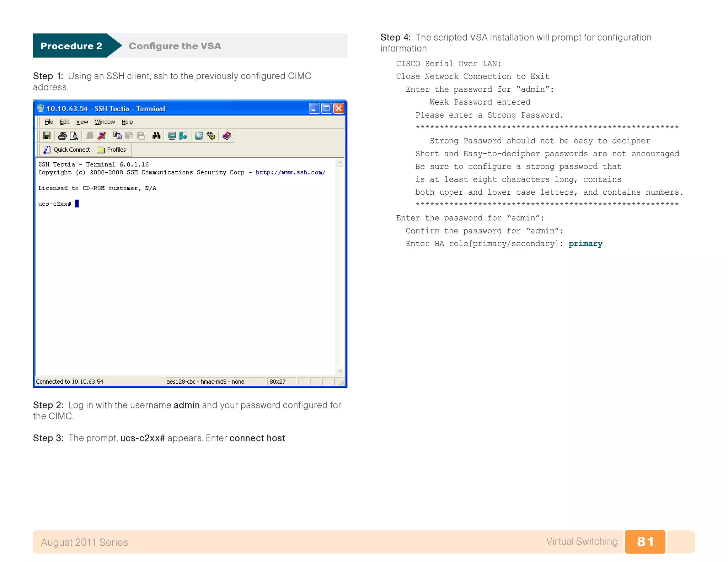728x562 pixels.
Task: Click the terminal scrollbar down arrow
Action: click(x=340, y=371)
